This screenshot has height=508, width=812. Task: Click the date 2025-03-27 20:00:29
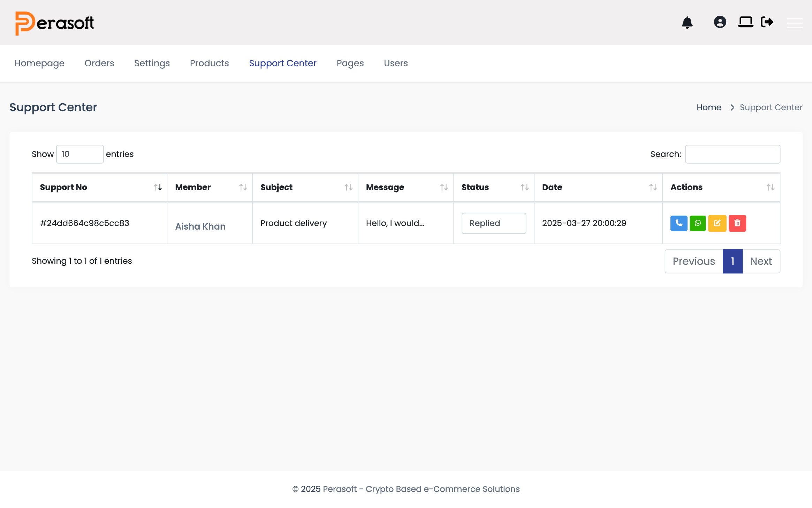584,223
